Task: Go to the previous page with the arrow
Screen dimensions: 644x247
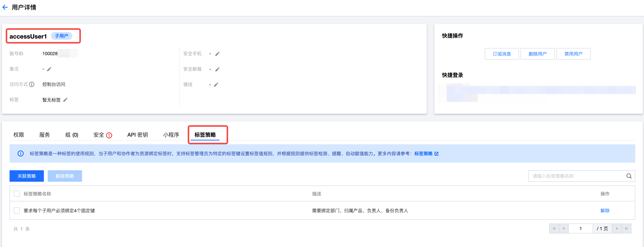Action: (x=563, y=228)
